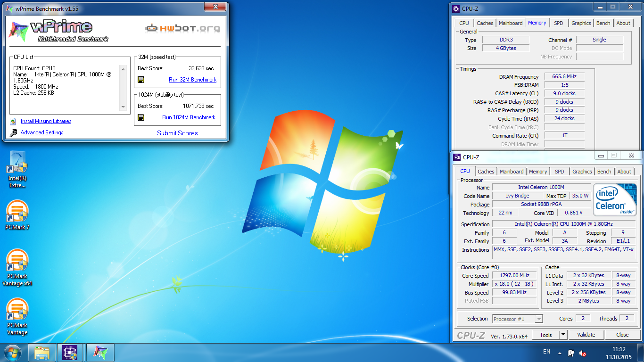
Task: Click the back CPU-Z window title icon
Action: pyautogui.click(x=456, y=8)
